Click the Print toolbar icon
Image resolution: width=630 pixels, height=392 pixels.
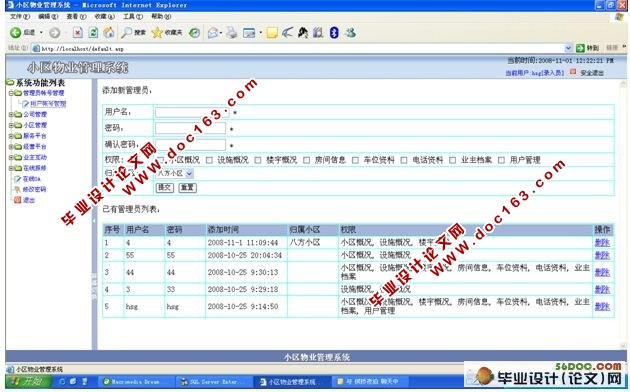[x=231, y=33]
